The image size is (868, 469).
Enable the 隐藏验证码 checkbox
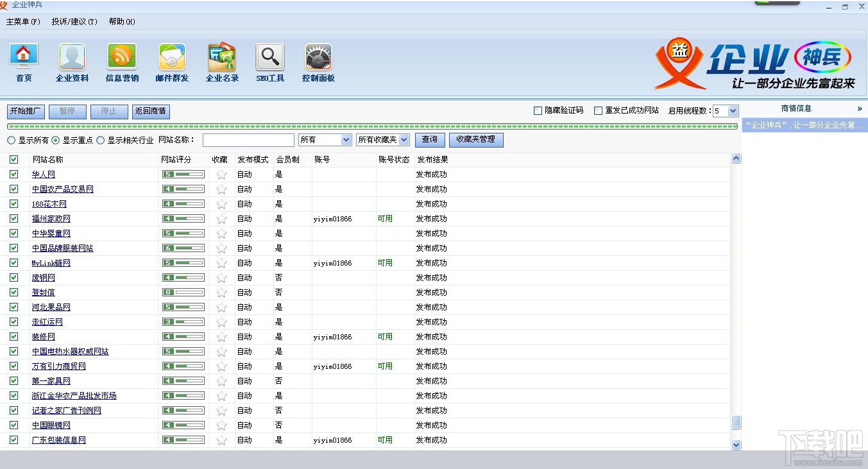[538, 110]
